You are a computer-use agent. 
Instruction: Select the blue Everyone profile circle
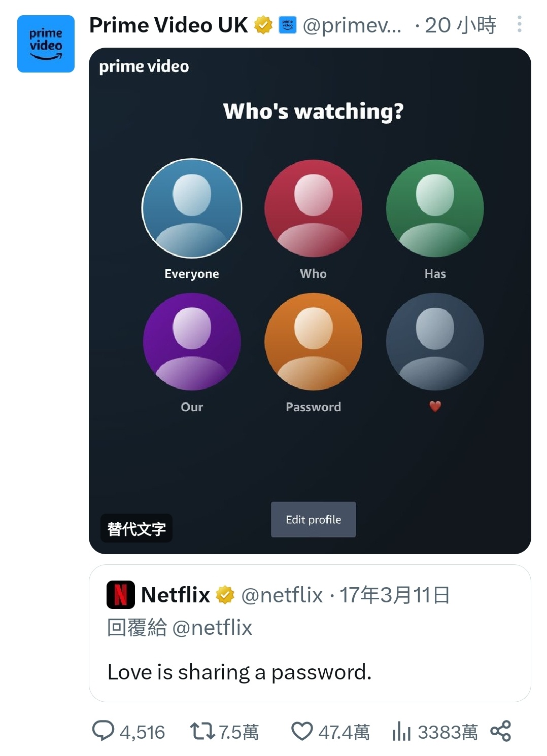(192, 208)
